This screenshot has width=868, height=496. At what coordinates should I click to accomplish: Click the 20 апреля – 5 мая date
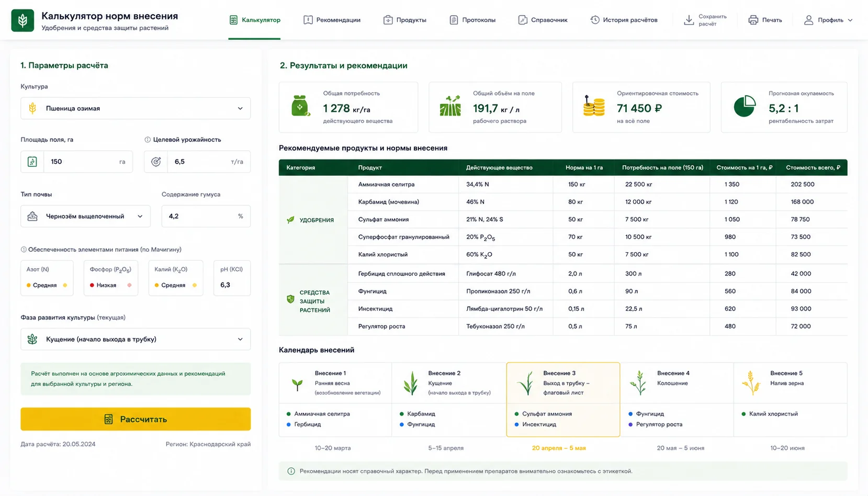pos(559,448)
